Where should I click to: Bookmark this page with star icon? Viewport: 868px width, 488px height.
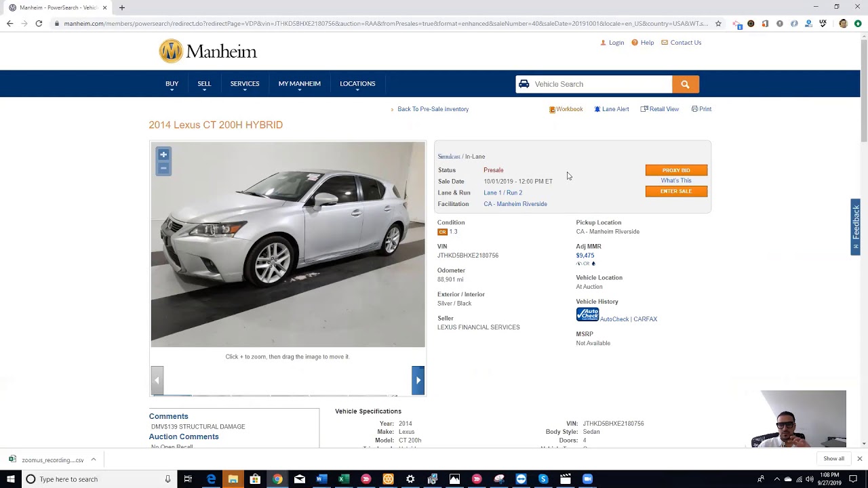click(718, 23)
